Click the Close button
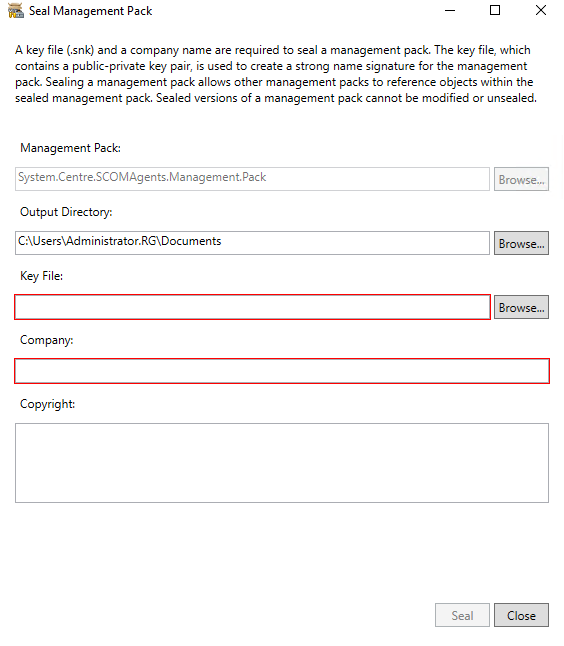This screenshot has width=564, height=646. tap(521, 615)
